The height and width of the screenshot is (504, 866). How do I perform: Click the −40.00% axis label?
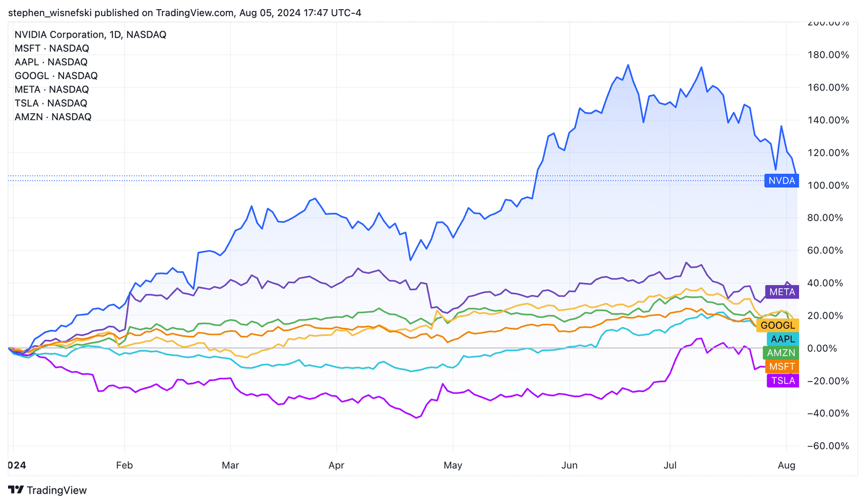click(828, 413)
